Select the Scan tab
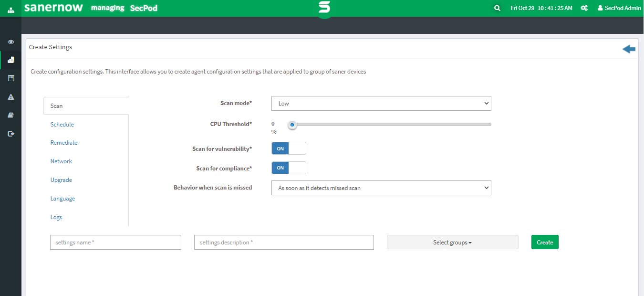 click(86, 106)
